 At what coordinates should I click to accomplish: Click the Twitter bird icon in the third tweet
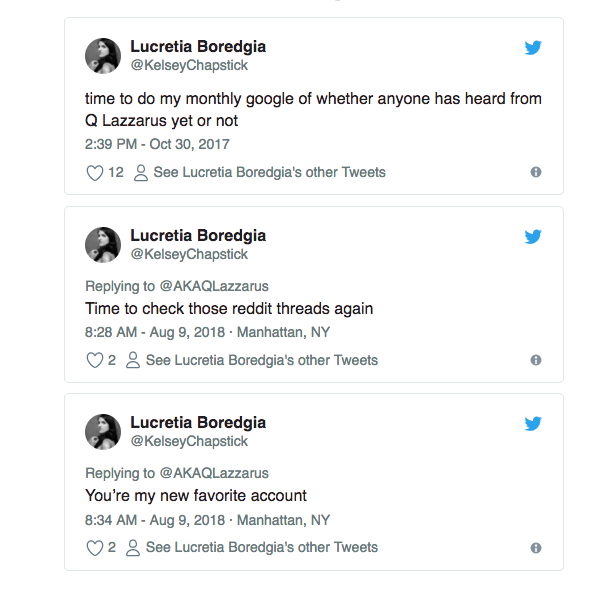(x=534, y=424)
